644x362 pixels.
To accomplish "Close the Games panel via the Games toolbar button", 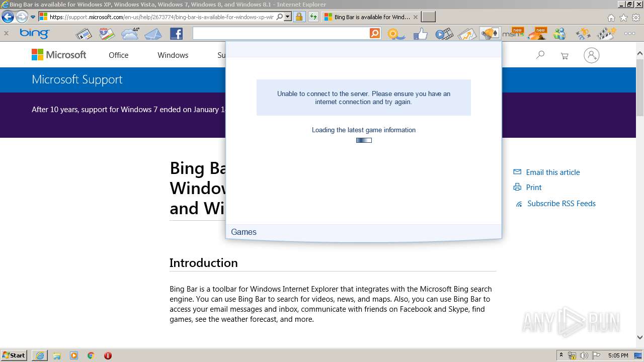I will (490, 34).
